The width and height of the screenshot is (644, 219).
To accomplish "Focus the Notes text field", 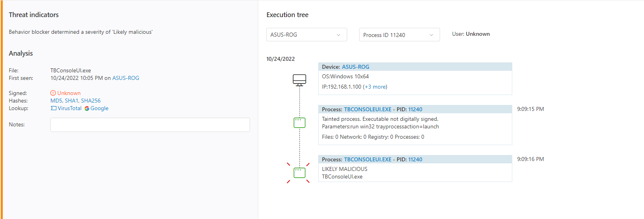I will 150,125.
